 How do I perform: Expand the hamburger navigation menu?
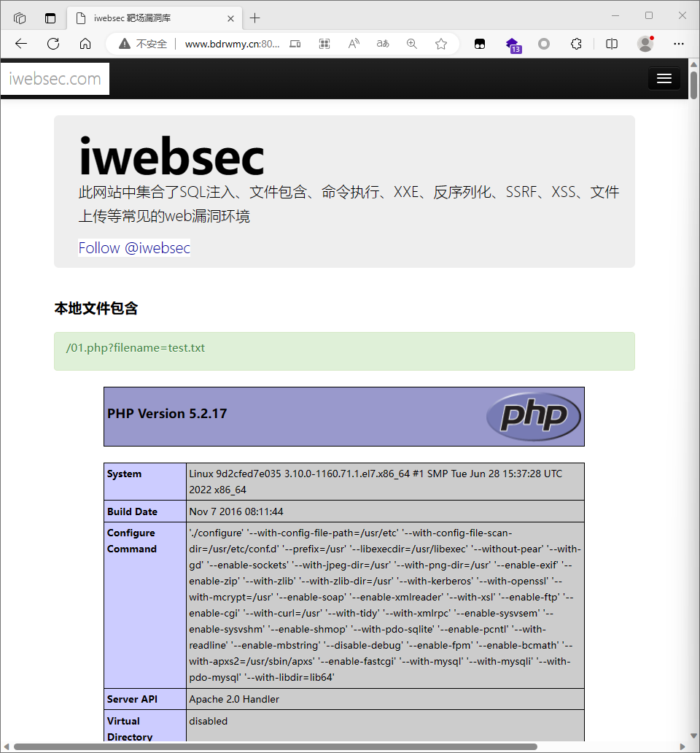664,78
